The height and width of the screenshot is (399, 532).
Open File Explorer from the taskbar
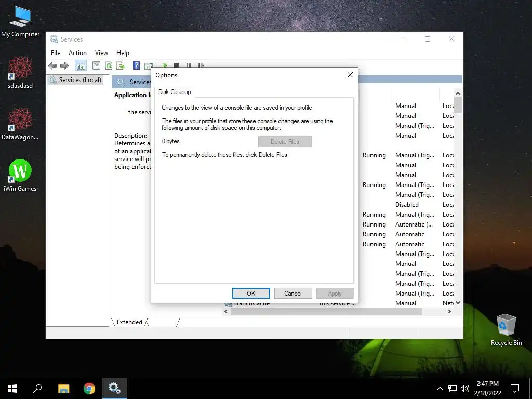pos(63,389)
